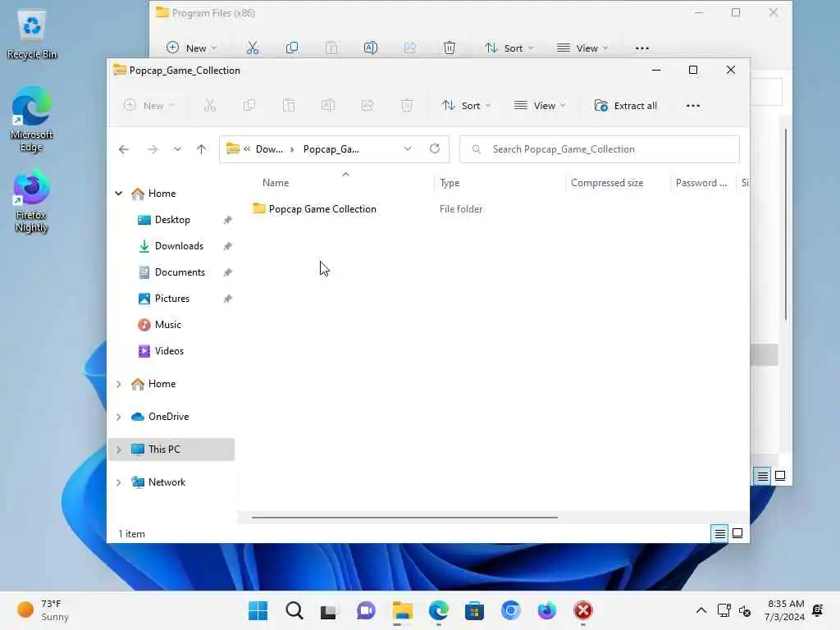Open taskbar Search
This screenshot has height=630, width=840.
294,610
